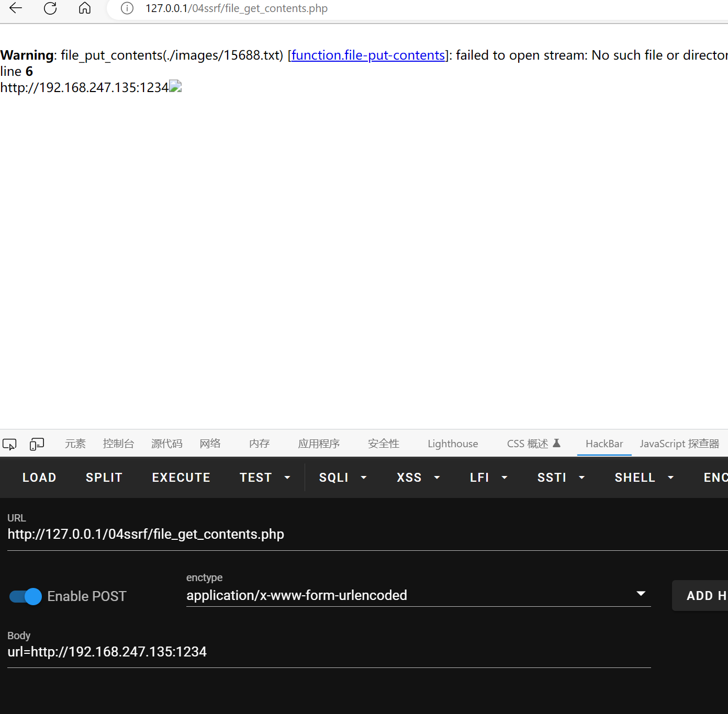Follow the function.file-put-contents link
The image size is (728, 714).
click(368, 55)
